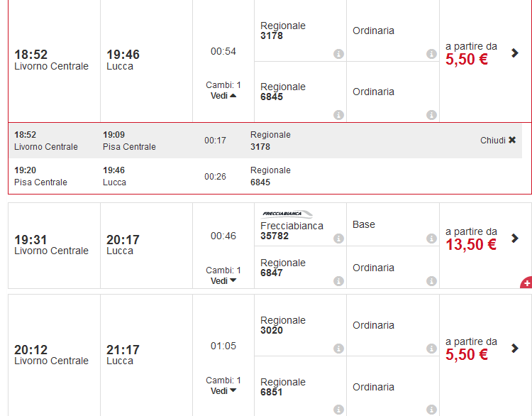This screenshot has width=532, height=416.
Task: Collapse Vedi details for 18:52 train
Action: click(x=223, y=96)
